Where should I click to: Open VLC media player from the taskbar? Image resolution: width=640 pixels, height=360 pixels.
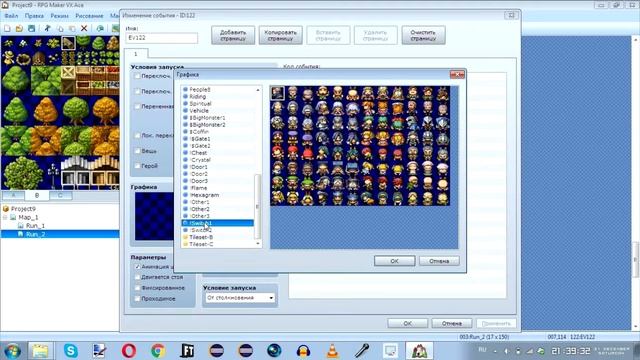point(333,351)
